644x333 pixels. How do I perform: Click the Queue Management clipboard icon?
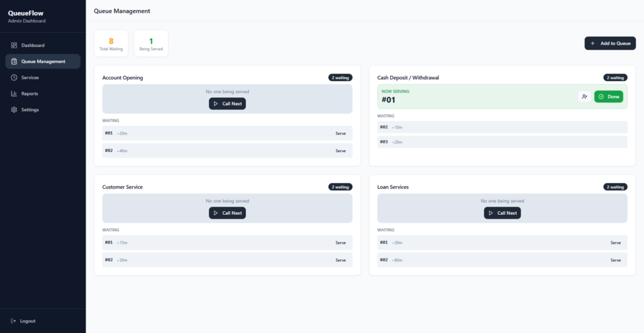[14, 62]
